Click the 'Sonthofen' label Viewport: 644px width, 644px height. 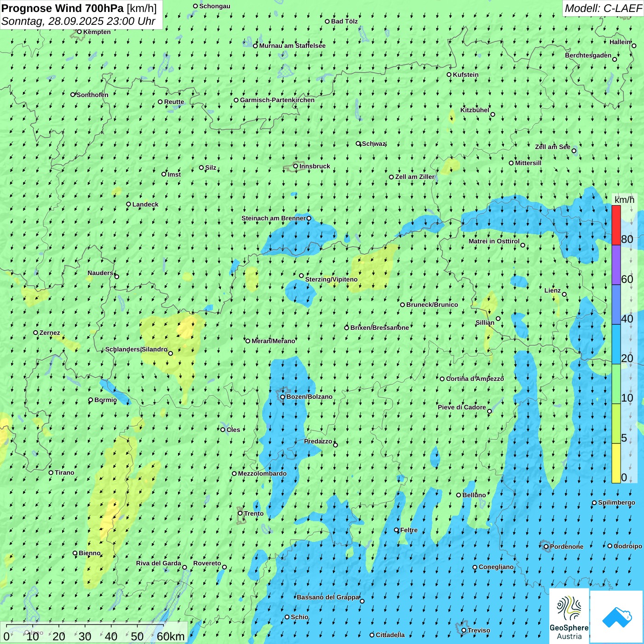tap(92, 95)
